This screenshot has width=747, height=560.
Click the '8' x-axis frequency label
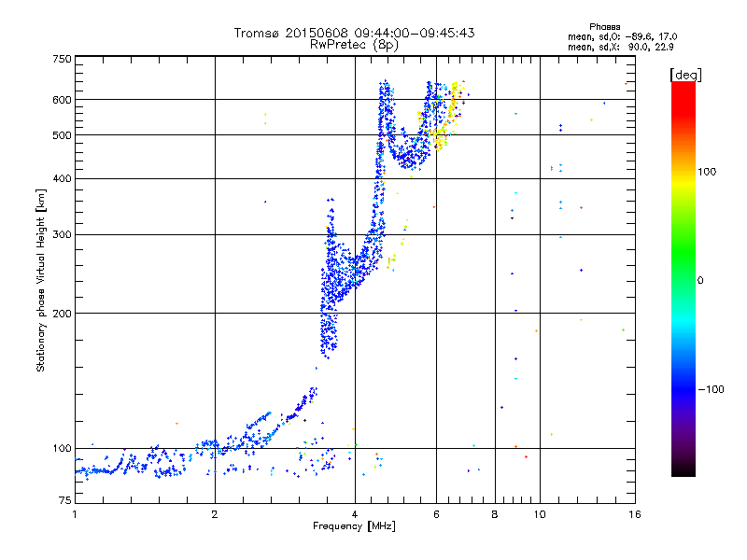(x=495, y=514)
